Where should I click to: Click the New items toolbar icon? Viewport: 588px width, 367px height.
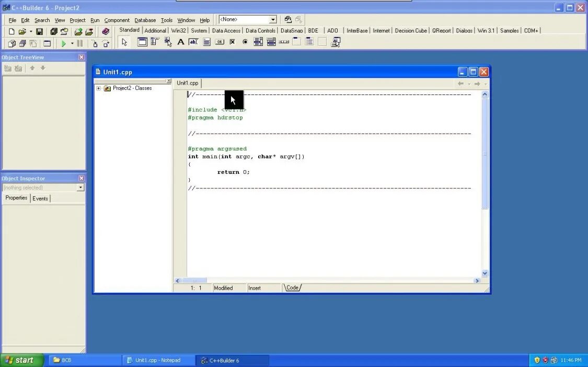11,32
